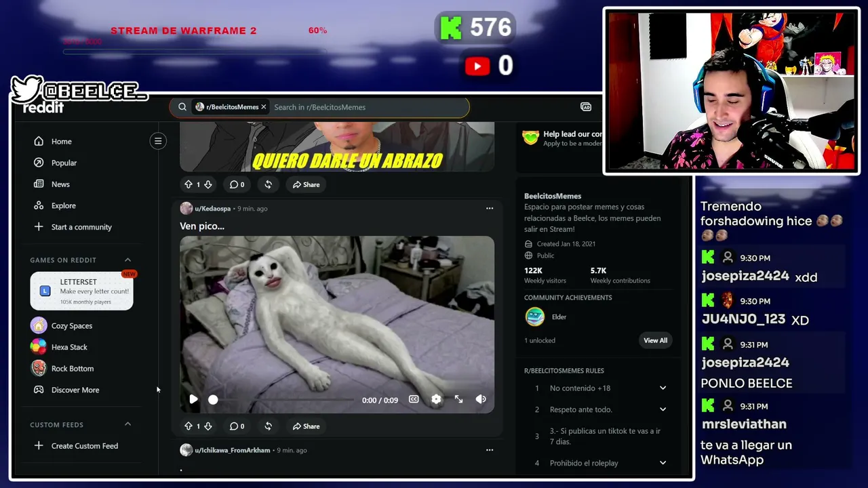Image resolution: width=868 pixels, height=488 pixels.
Task: Click the Elder achievement badge
Action: (535, 317)
